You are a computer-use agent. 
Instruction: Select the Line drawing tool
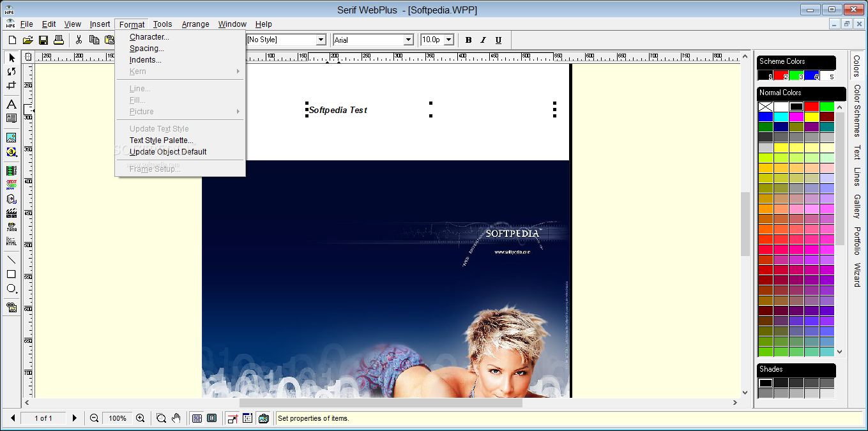[x=11, y=260]
